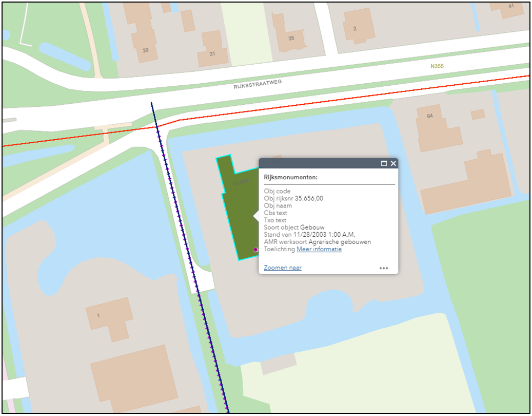532x416 pixels.
Task: Click building number 64 on the map
Action: click(x=430, y=116)
